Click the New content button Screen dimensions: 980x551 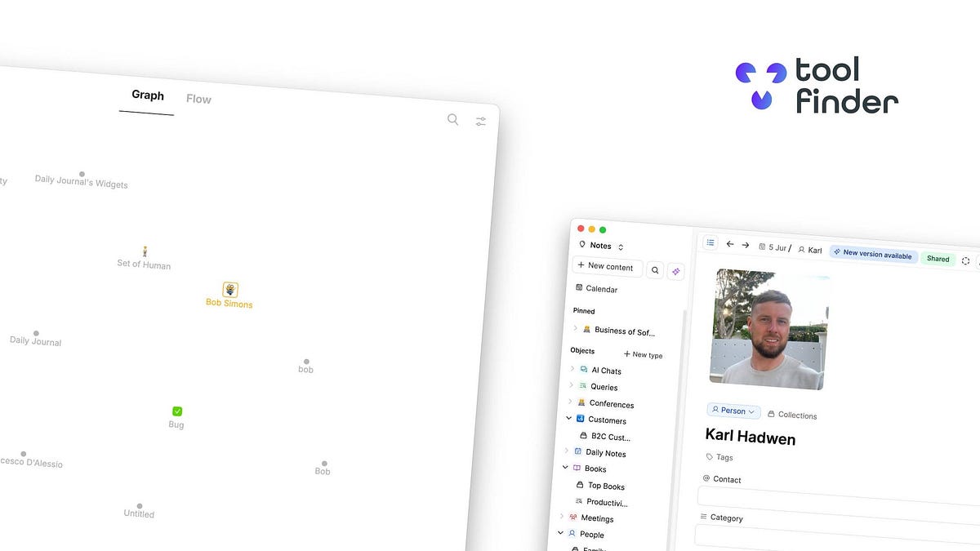coord(608,267)
